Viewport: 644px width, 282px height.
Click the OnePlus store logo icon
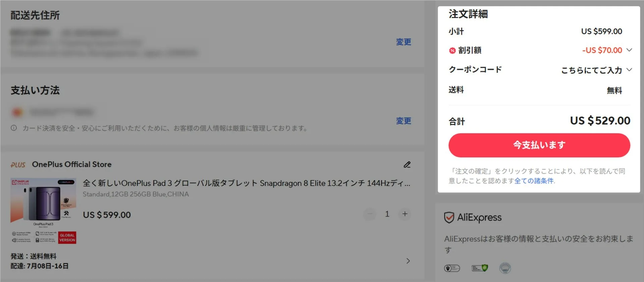[18, 164]
